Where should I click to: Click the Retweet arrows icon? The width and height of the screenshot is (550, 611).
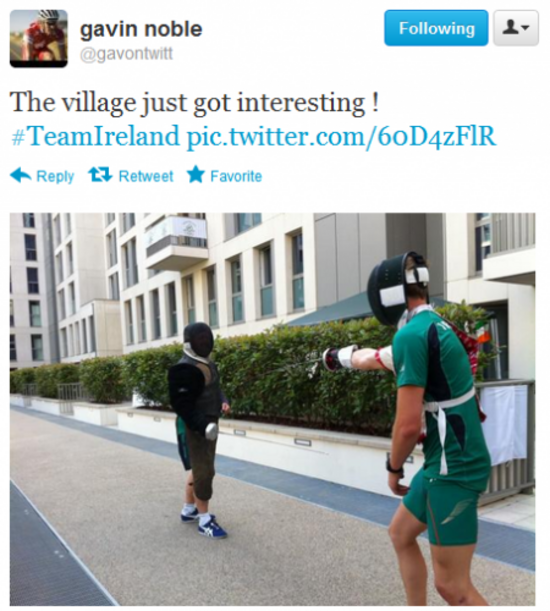[100, 175]
